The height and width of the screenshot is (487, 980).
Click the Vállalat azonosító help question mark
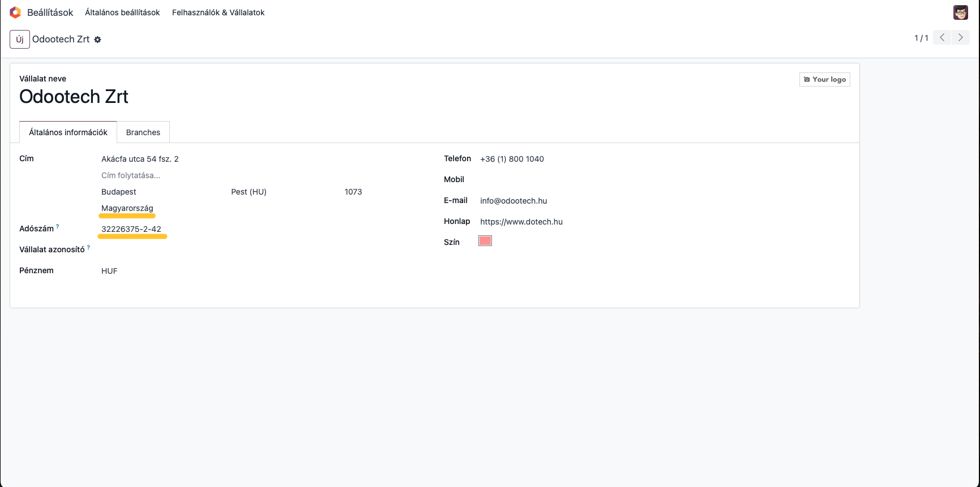(88, 248)
